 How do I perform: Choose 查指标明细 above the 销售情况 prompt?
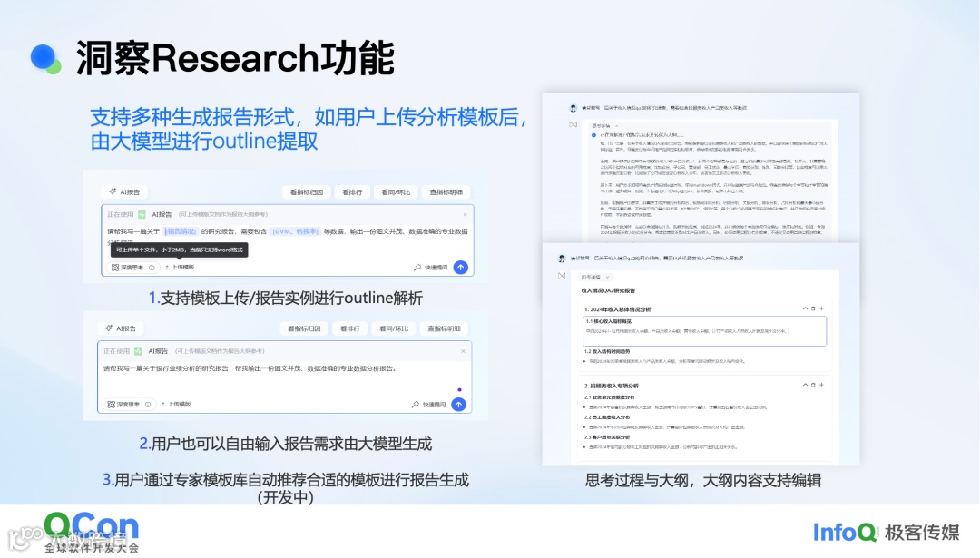coord(446,191)
